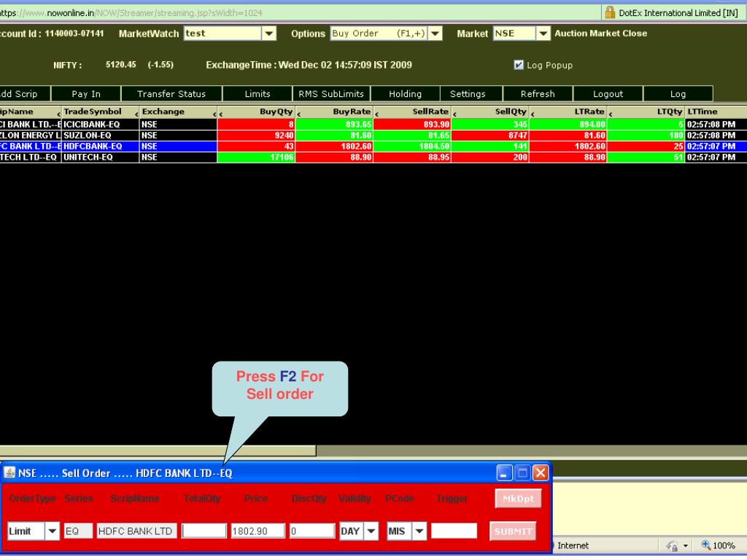Open the MarketWatch dropdown showing test
Viewport: 747px width, 560px height.
coord(269,34)
